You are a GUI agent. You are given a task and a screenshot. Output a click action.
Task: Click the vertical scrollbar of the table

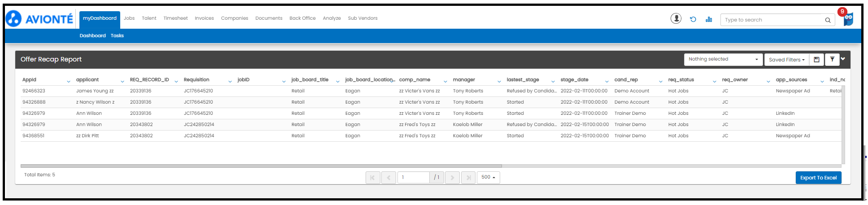tap(843, 125)
